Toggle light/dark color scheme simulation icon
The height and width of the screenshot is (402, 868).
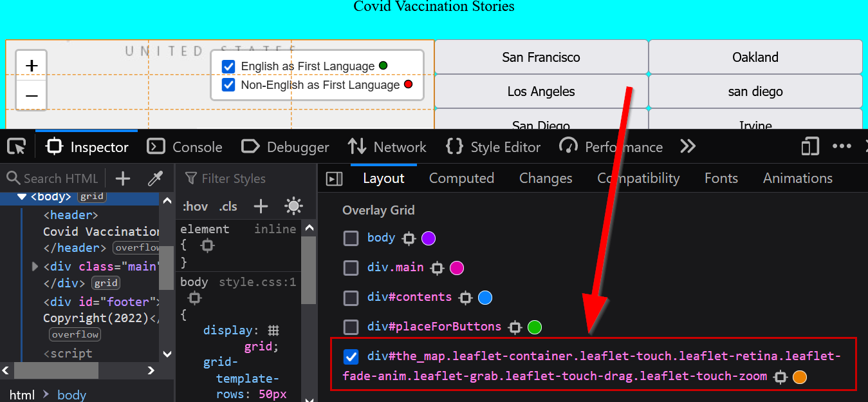point(293,206)
